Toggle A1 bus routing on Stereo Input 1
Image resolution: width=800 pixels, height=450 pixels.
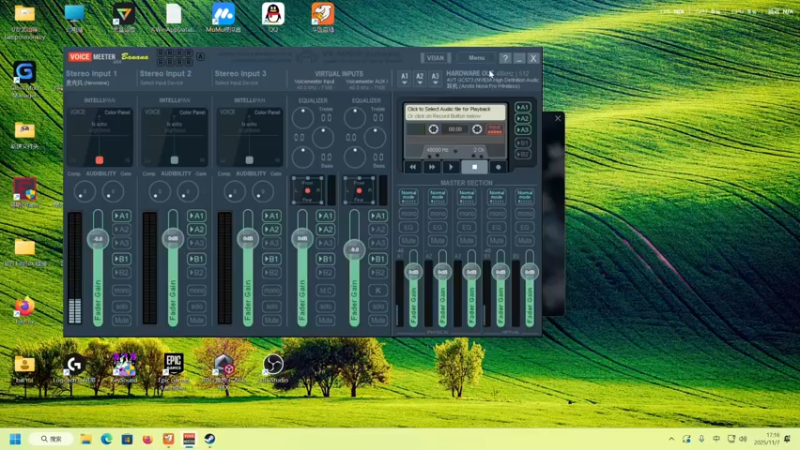point(122,216)
